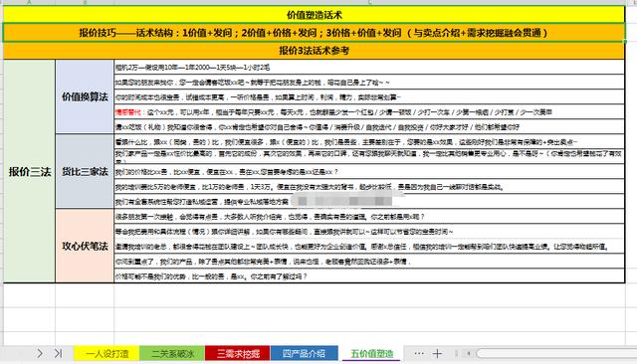This screenshot has width=637, height=364.
Task: Add a new sheet with plus icon
Action: click(437, 354)
